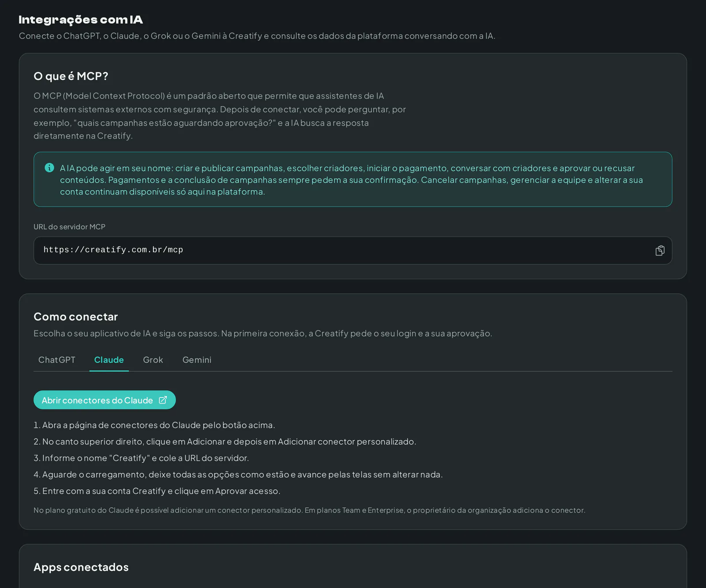Click the text Escolha o seu aplicativo de IA
The height and width of the screenshot is (588, 706).
point(263,333)
